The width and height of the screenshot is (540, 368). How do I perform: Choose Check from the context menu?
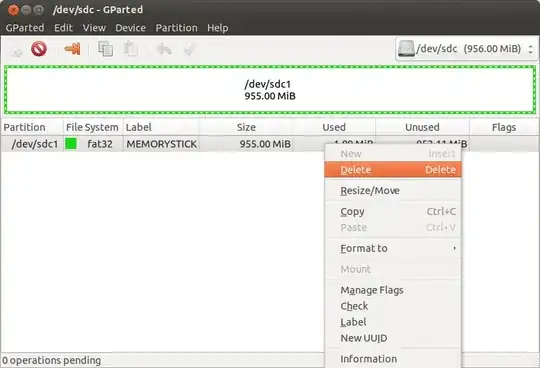(393, 306)
